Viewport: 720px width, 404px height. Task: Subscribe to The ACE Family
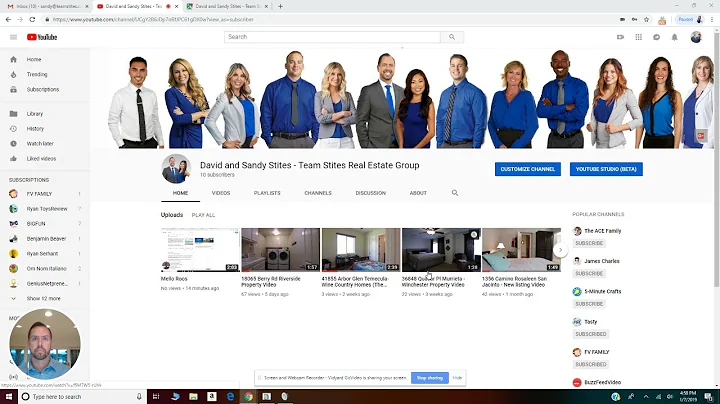(589, 243)
